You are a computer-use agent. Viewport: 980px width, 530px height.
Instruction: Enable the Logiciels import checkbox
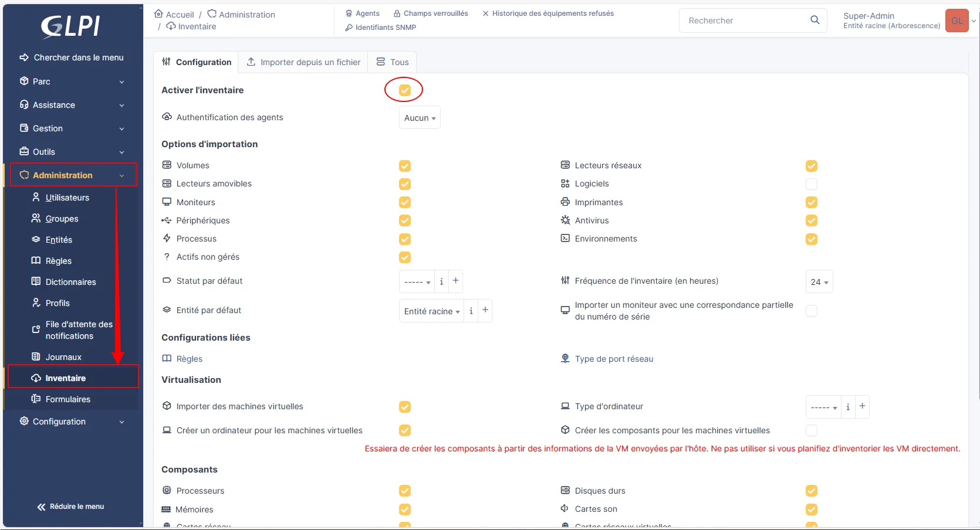(x=812, y=184)
